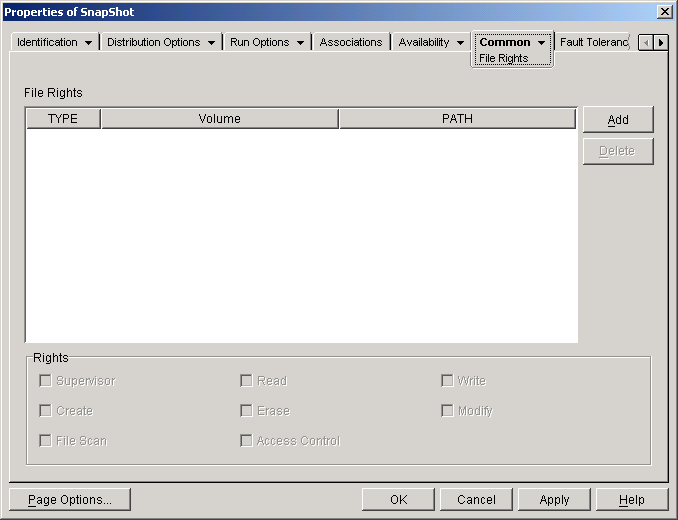
Task: Enable the Create right checkbox
Action: [45, 411]
